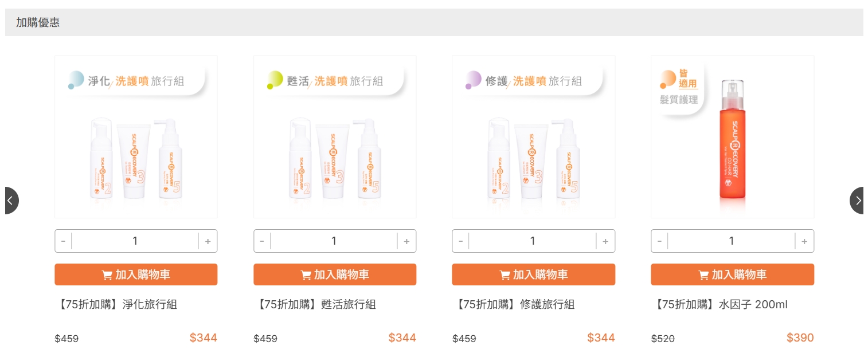The image size is (868, 361).
Task: Click the next carousel arrow
Action: 857,201
